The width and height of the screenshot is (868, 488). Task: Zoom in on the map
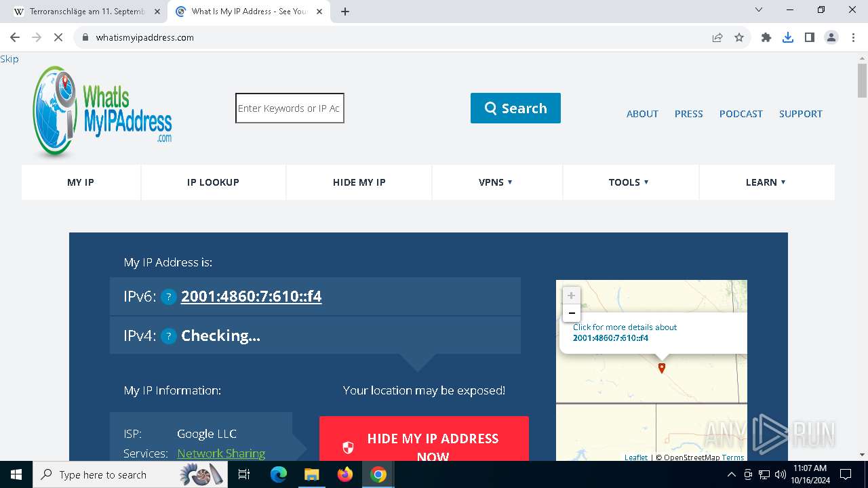click(x=572, y=296)
